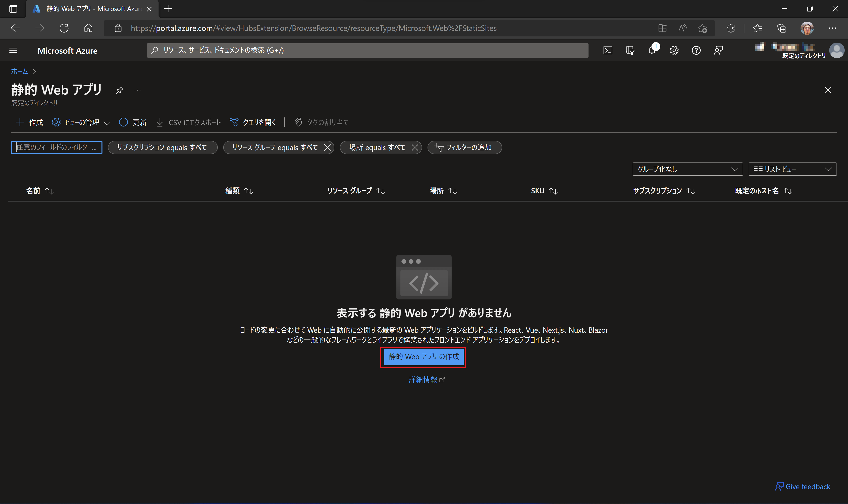Remove the リソース グループ filter

tap(327, 147)
